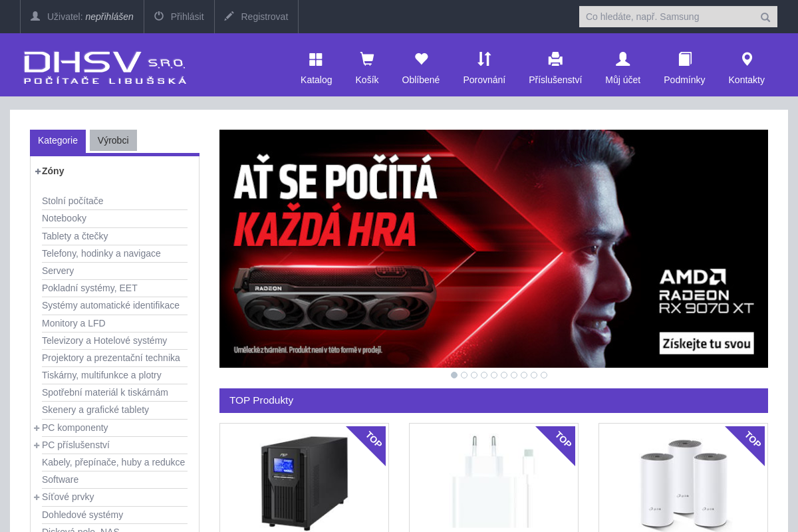Open Notebooky category

pos(64,218)
